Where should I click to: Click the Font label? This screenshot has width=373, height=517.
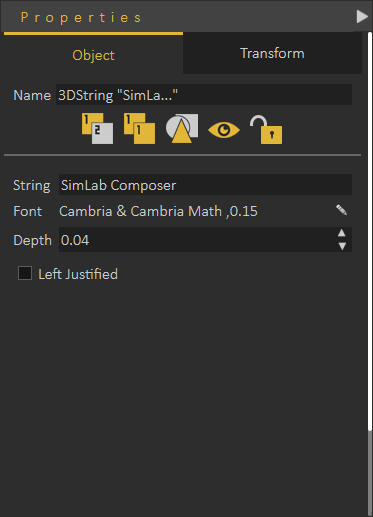click(x=28, y=211)
